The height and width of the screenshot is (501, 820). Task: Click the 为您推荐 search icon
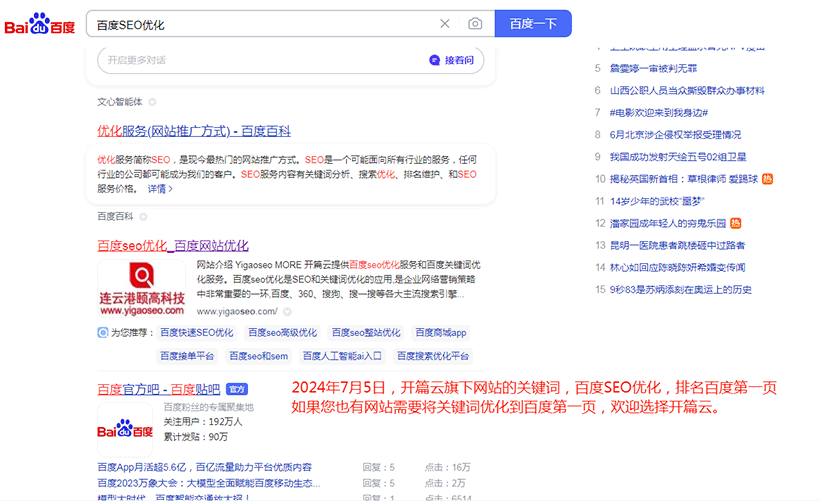[103, 333]
